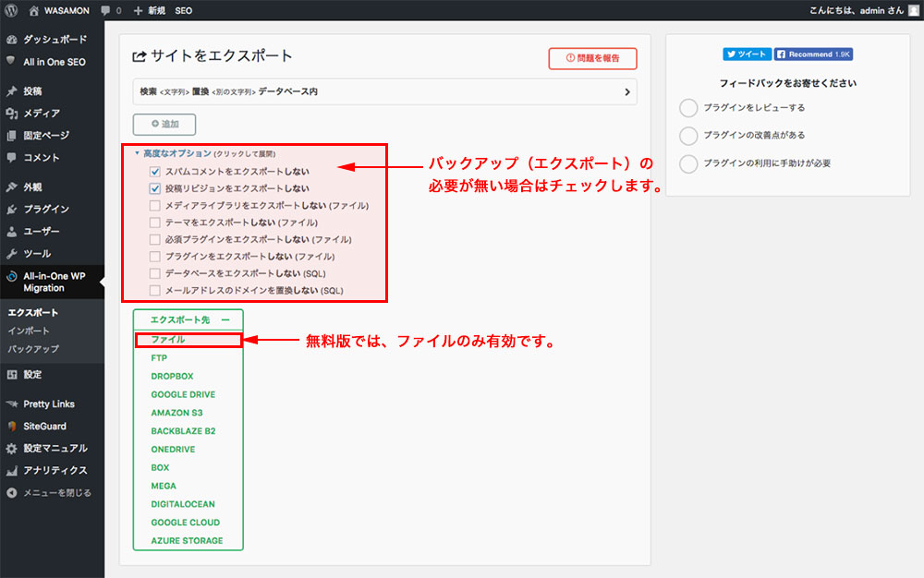
Task: Uncheck スパムコメントをエクスポートしない
Action: (155, 172)
